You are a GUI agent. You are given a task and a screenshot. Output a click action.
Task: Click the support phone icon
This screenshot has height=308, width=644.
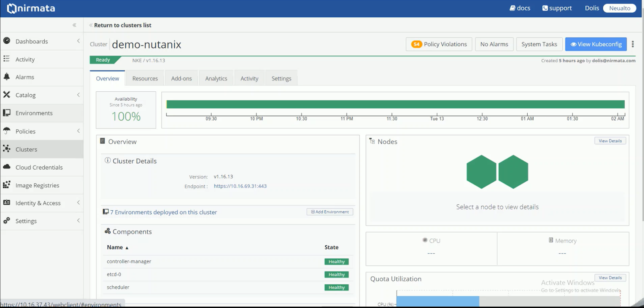click(x=545, y=8)
